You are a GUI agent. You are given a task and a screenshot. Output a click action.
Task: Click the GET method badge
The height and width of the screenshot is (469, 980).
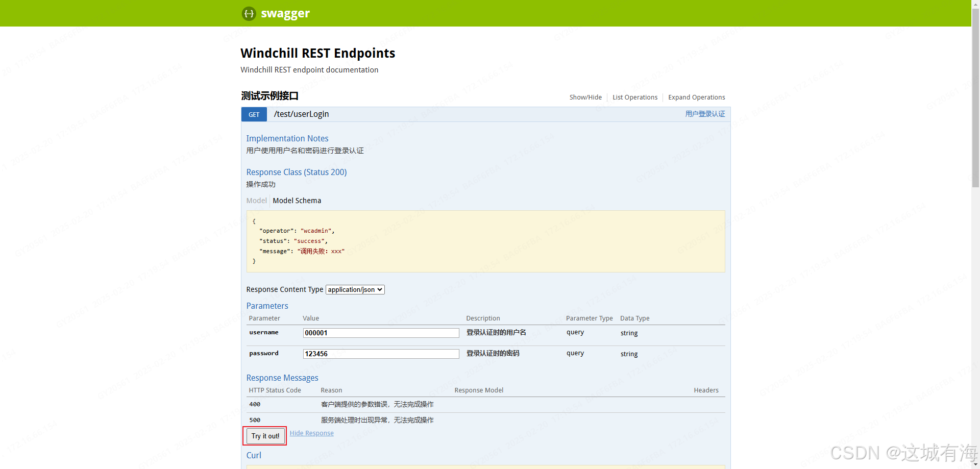254,114
